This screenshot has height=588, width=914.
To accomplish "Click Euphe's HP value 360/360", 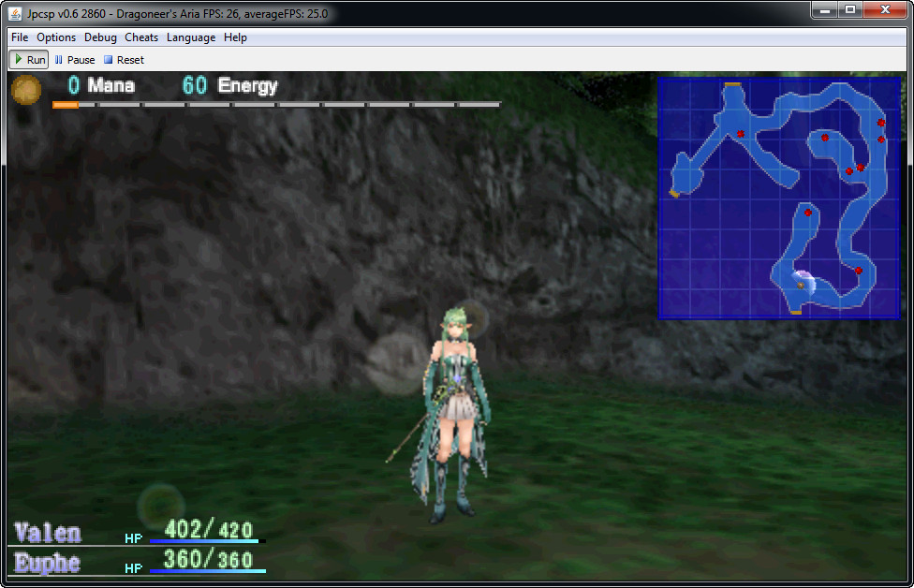I will [x=208, y=560].
